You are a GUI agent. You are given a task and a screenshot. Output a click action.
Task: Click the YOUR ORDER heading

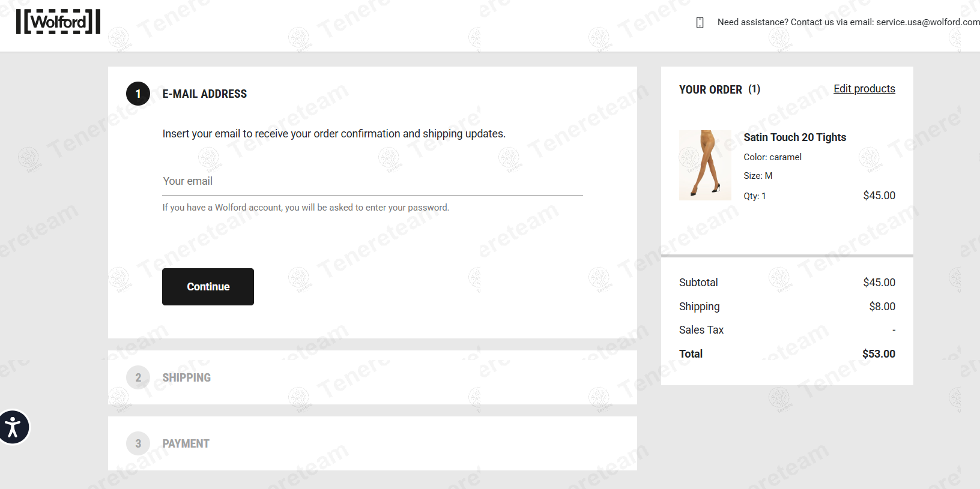coord(710,89)
